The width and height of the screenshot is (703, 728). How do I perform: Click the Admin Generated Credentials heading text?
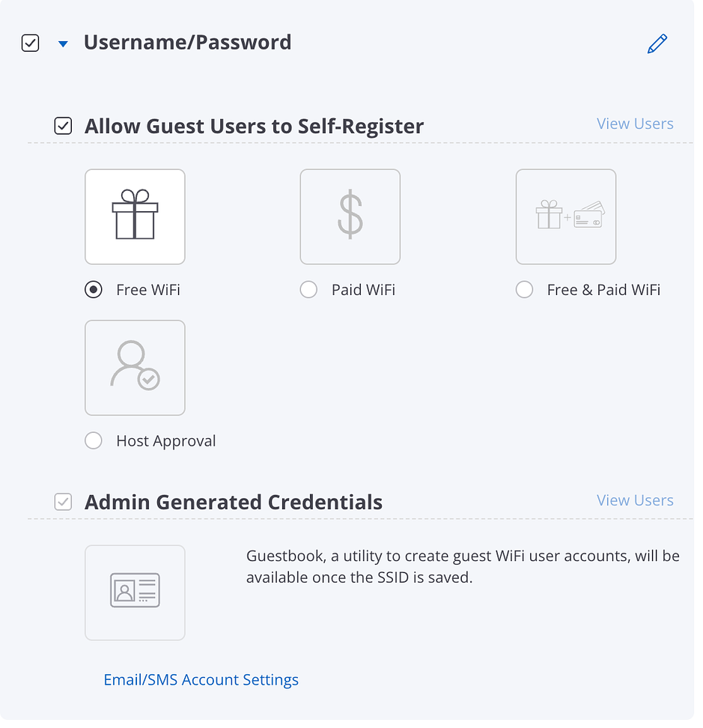(x=234, y=502)
